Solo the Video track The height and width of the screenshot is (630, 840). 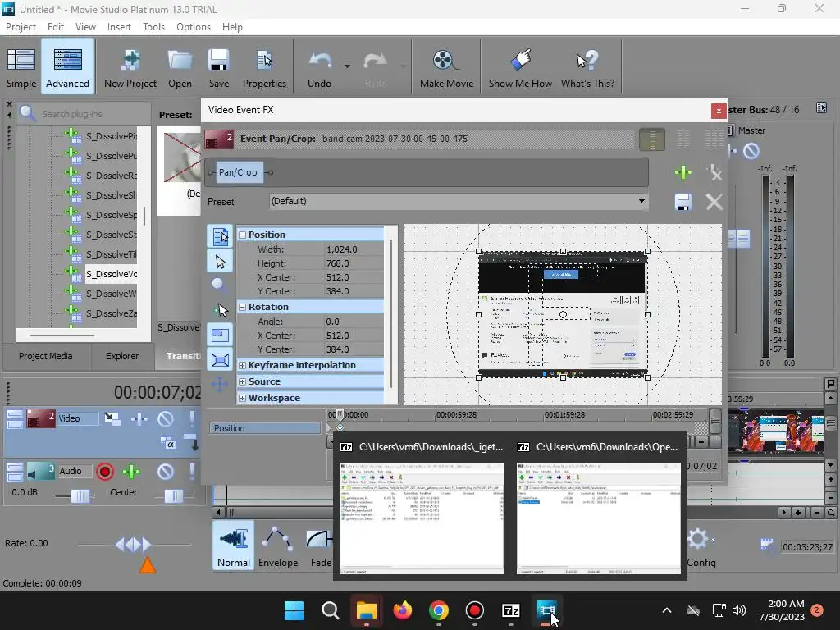click(x=192, y=418)
